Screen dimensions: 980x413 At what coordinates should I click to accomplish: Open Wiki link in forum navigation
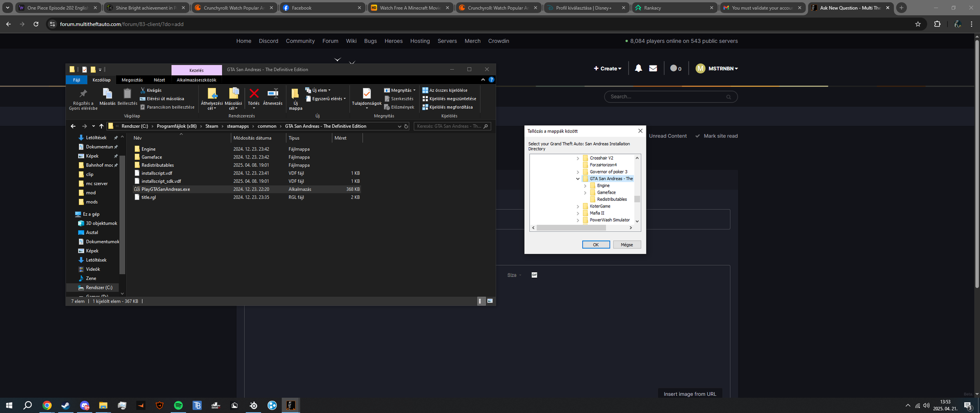(351, 41)
